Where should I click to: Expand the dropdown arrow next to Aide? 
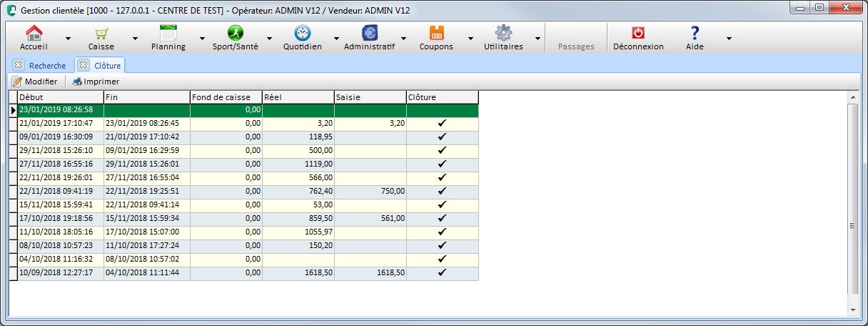point(728,39)
